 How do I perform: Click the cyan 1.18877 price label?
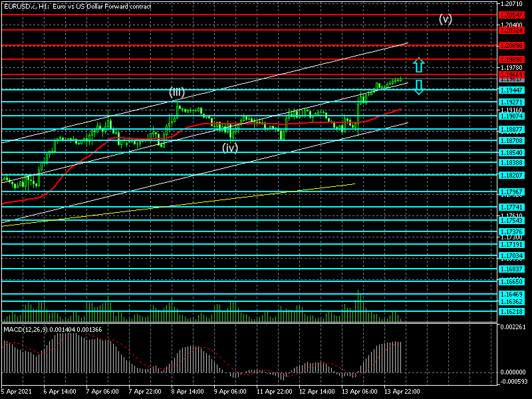pyautogui.click(x=511, y=129)
